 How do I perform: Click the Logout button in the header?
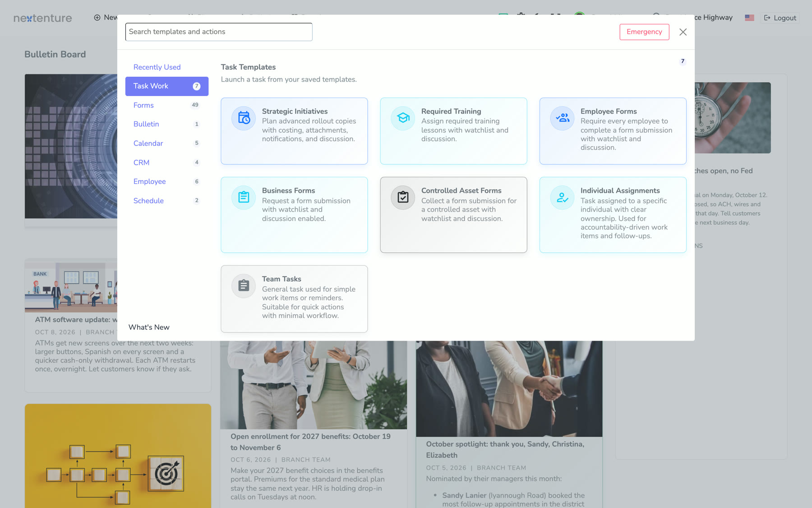click(x=780, y=18)
